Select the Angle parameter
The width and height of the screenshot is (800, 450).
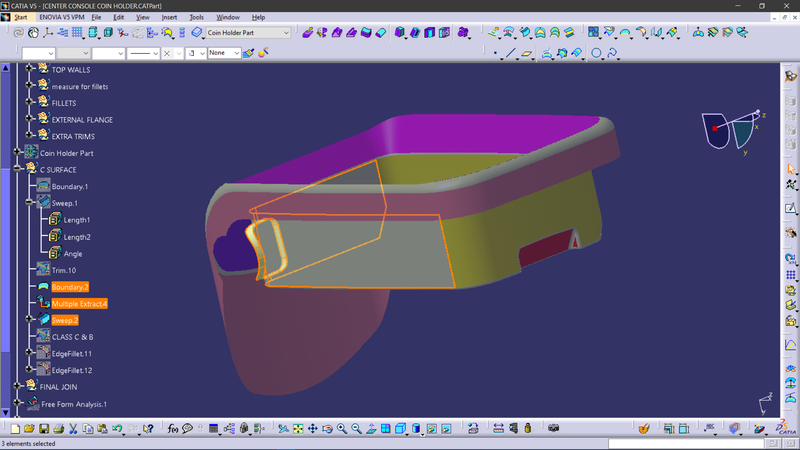pyautogui.click(x=73, y=254)
